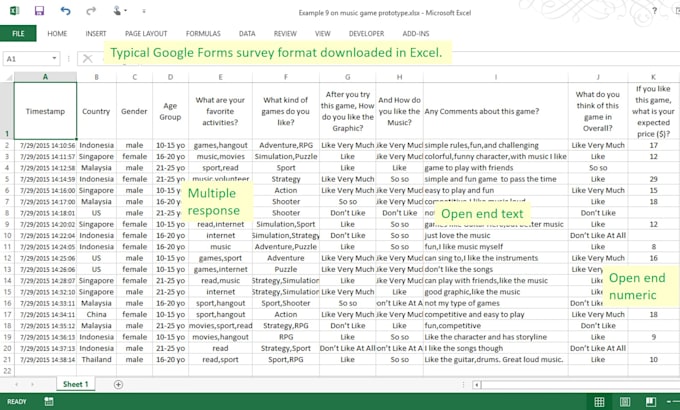
Task: Select the Sheet 1 worksheet tab
Action: tap(76, 384)
